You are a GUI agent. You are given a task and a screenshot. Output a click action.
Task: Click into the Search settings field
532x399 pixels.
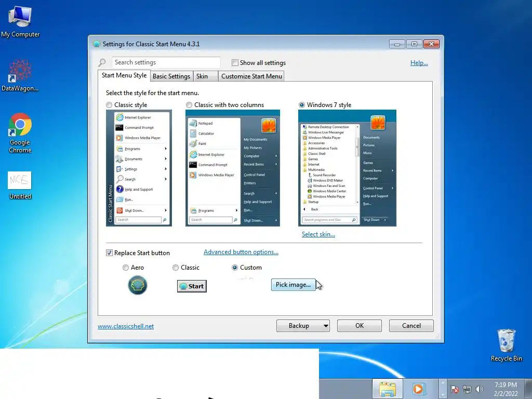(x=166, y=62)
